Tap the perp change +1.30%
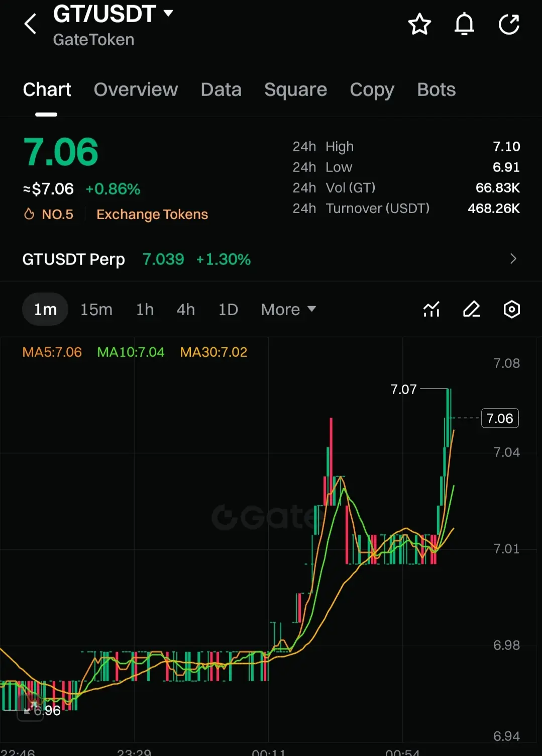This screenshot has width=542, height=756. (x=224, y=259)
